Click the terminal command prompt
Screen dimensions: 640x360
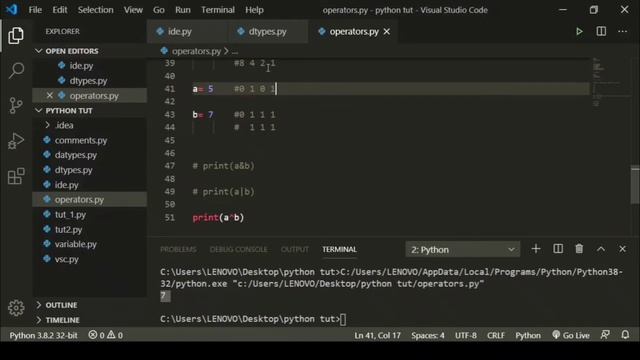[253, 319]
